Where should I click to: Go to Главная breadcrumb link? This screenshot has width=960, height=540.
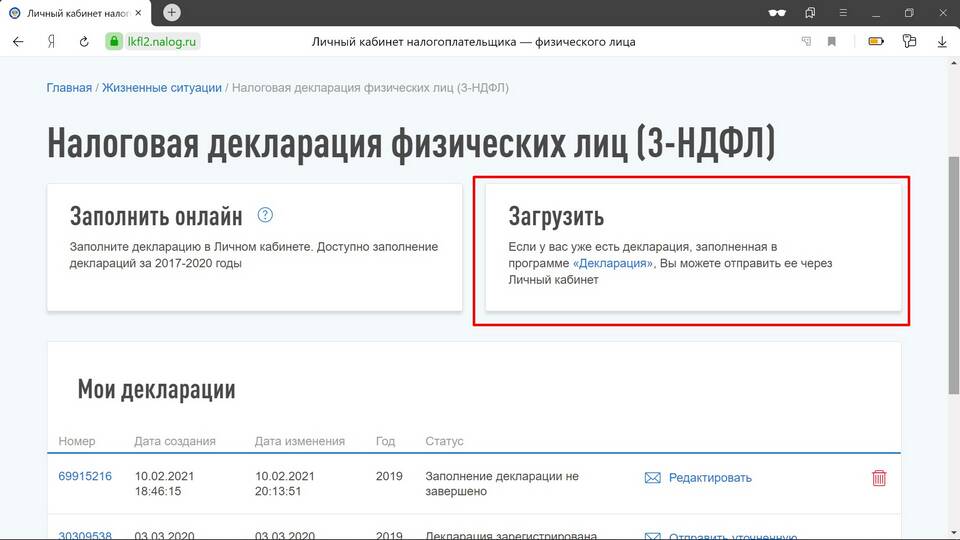tap(69, 88)
